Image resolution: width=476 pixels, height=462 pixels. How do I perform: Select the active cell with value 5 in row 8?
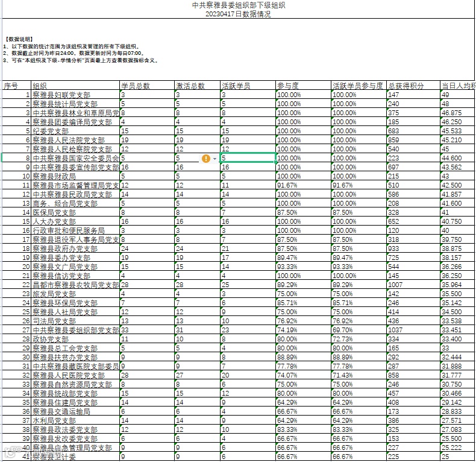pyautogui.click(x=248, y=158)
